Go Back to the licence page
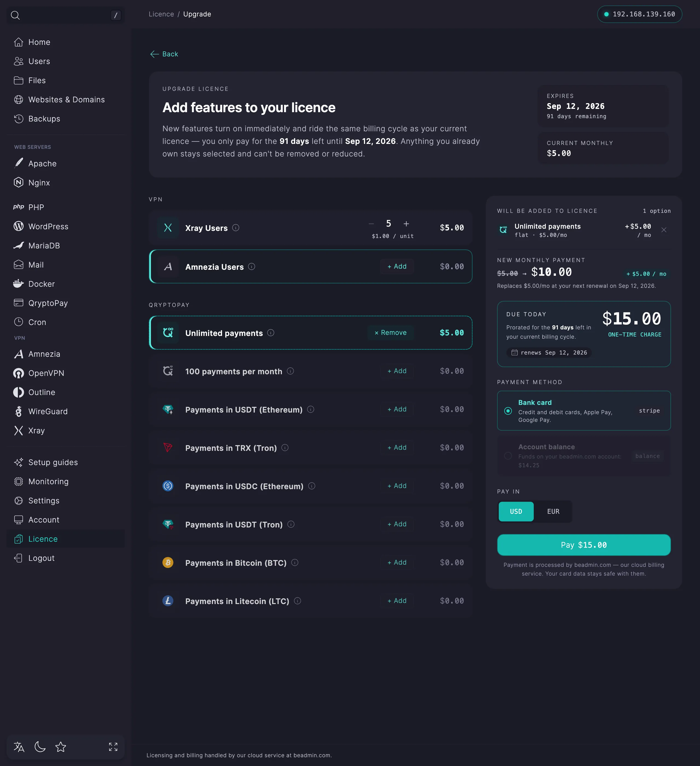Screen dimensions: 700x766 click(x=164, y=54)
